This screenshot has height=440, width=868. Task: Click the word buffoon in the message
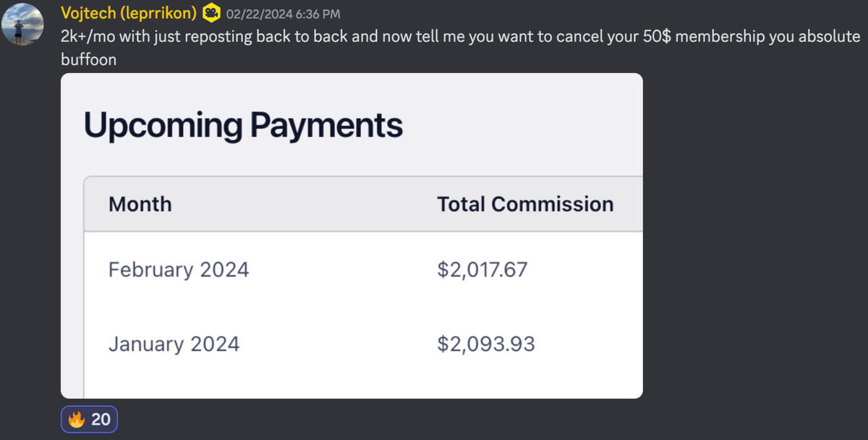pos(88,59)
